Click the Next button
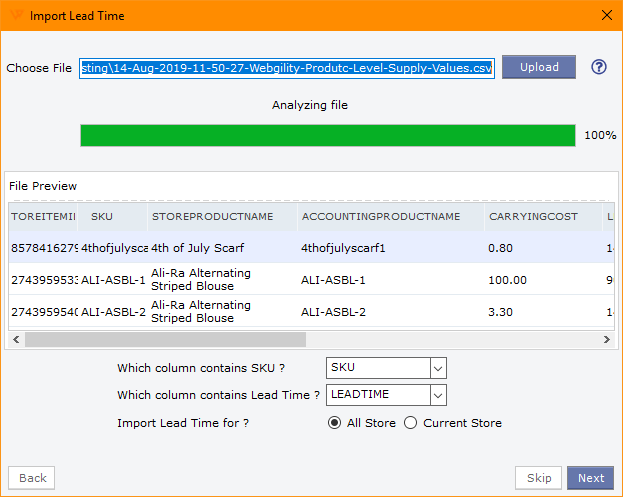623x497 pixels. click(590, 478)
